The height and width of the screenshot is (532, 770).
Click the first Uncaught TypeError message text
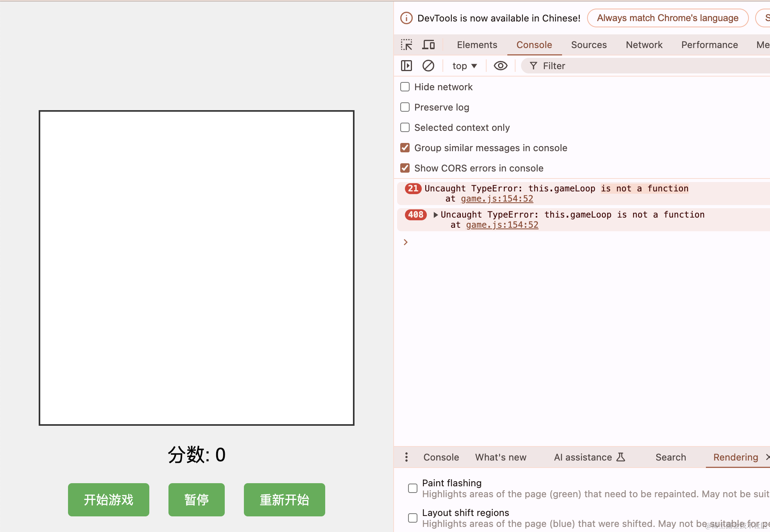556,188
